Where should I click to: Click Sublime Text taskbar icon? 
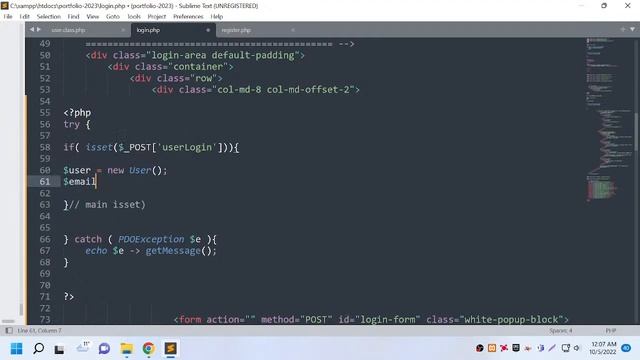(x=171, y=349)
